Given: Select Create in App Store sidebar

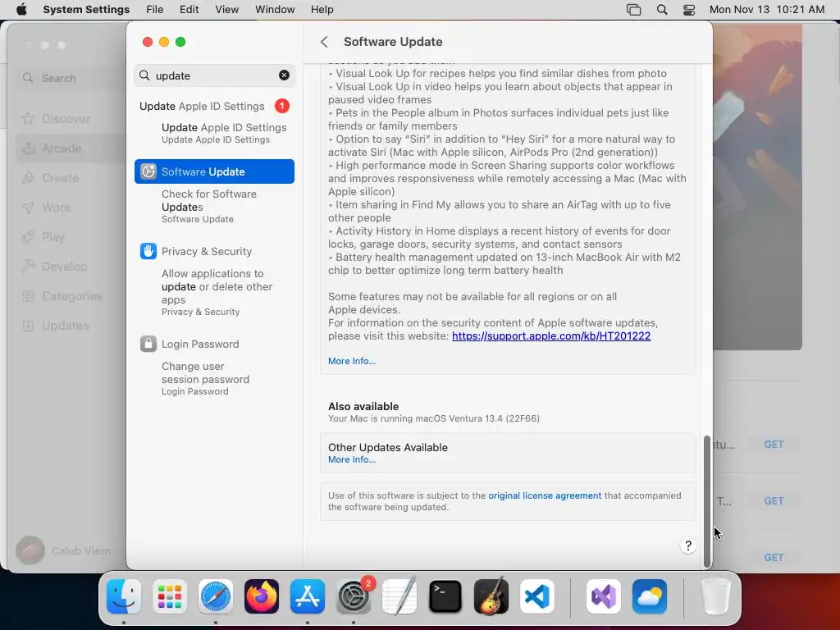Looking at the screenshot, I should point(60,178).
